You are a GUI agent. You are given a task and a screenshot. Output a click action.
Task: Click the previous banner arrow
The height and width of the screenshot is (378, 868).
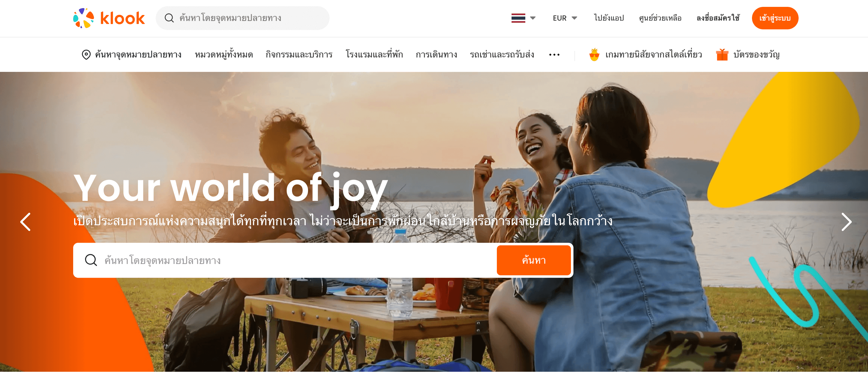(x=26, y=222)
